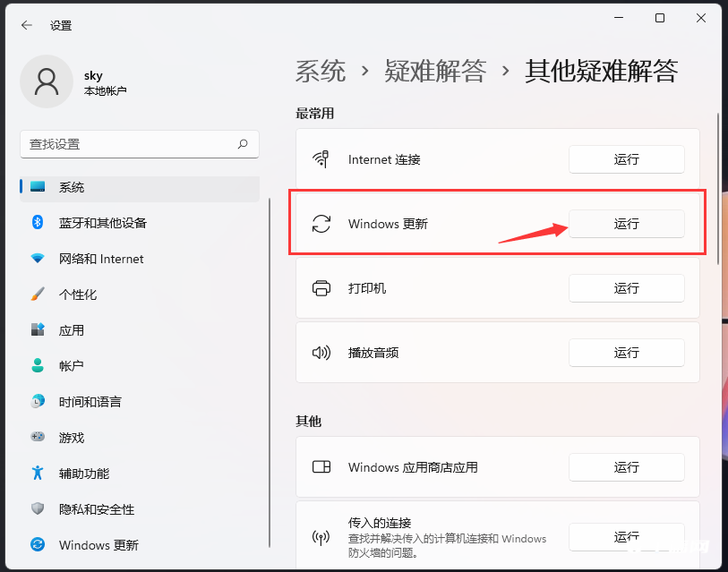Click the 疑难解答 breadcrumb link
The height and width of the screenshot is (572, 728).
436,71
